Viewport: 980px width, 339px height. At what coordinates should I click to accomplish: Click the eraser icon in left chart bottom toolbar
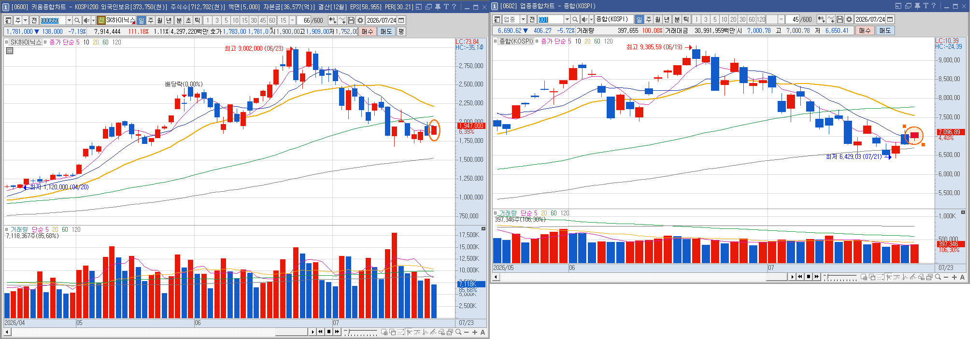[441, 332]
